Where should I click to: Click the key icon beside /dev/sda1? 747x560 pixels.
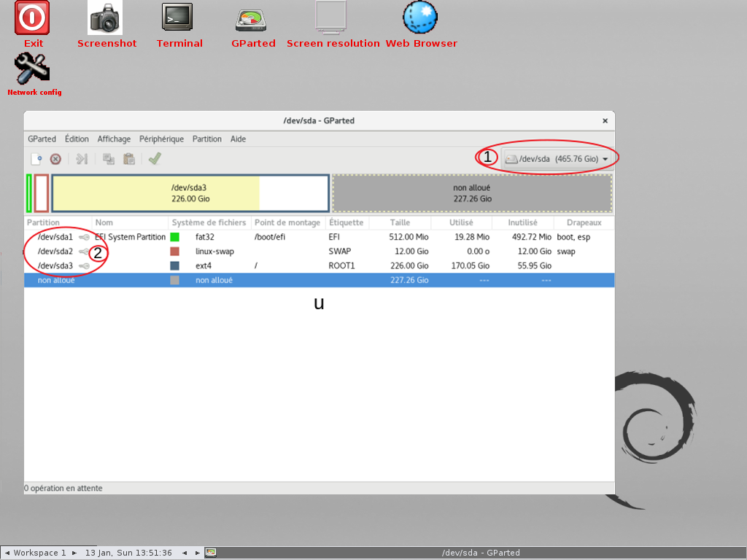click(84, 237)
